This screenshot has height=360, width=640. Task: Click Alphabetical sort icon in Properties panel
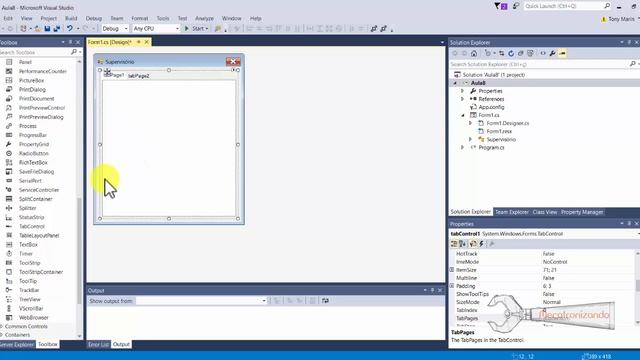(x=462, y=244)
